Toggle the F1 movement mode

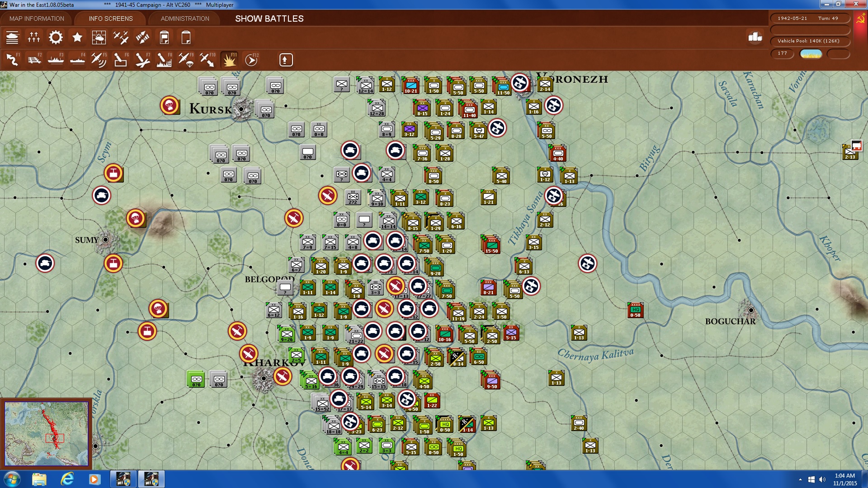[12, 59]
